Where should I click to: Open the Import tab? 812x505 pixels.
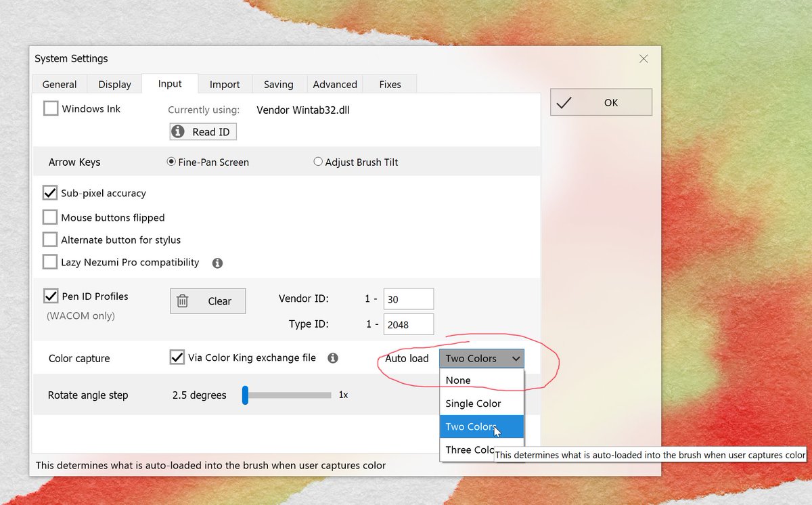coord(225,84)
